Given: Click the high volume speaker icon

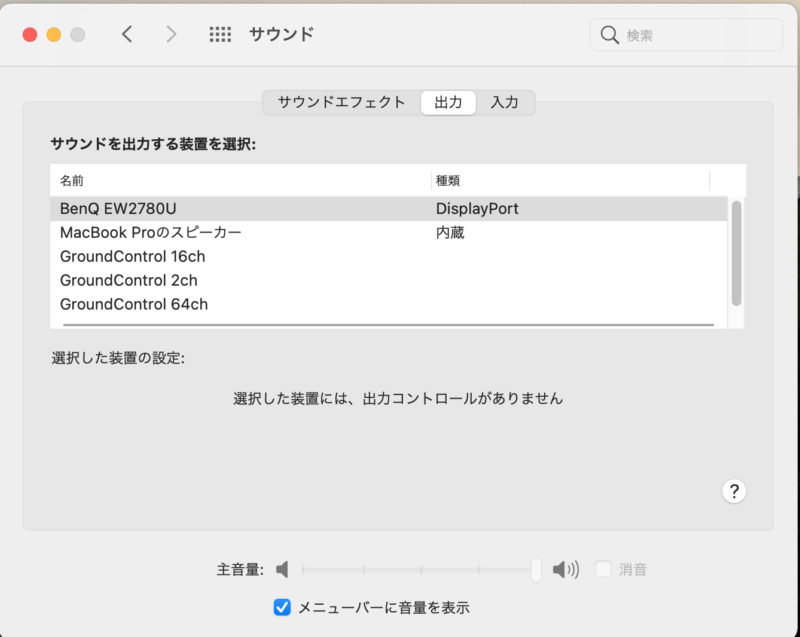Looking at the screenshot, I should tap(566, 569).
